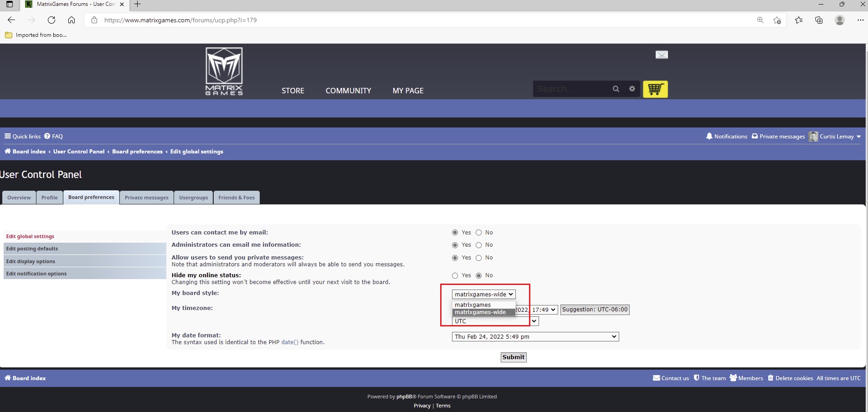Screen dimensions: 868x412
Task: Open advanced search gear icon
Action: (632, 89)
